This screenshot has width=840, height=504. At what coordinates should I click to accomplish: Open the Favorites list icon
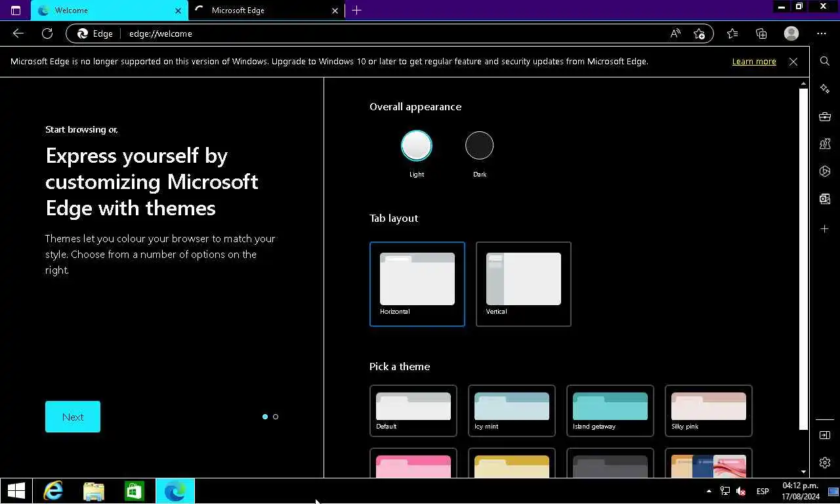click(x=732, y=33)
